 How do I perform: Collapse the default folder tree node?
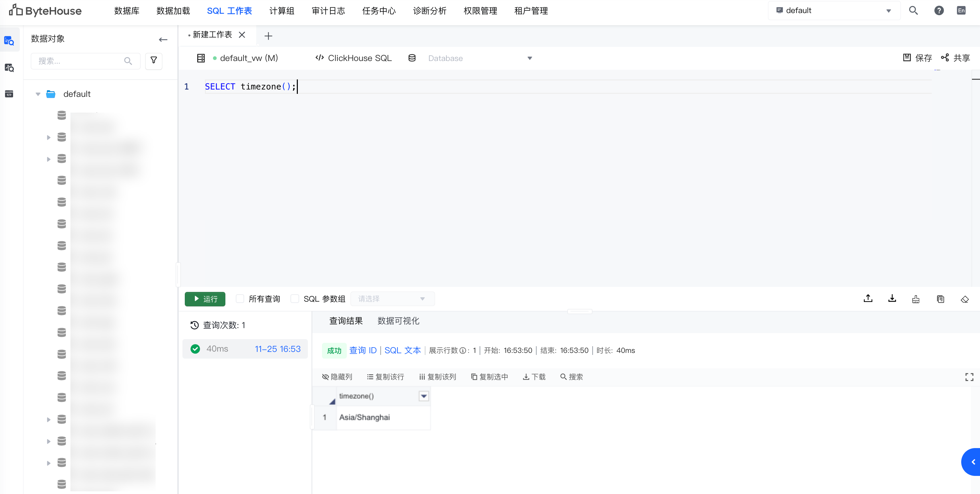pyautogui.click(x=38, y=94)
